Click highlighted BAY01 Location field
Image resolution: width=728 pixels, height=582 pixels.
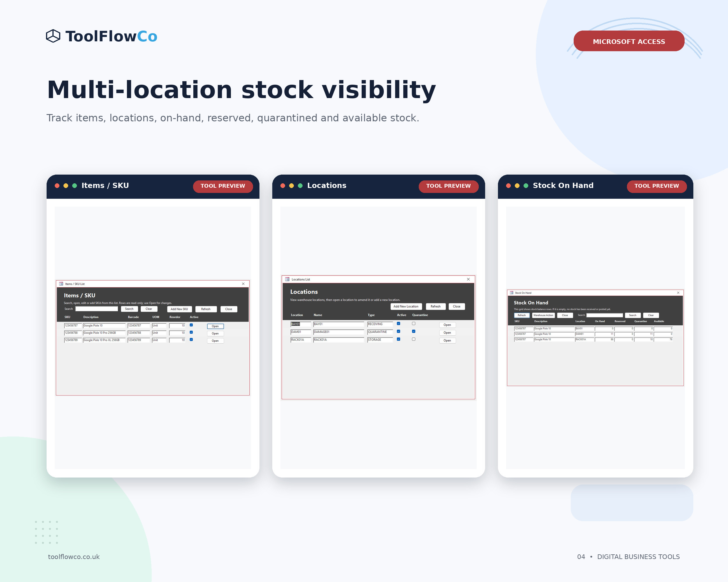(x=301, y=324)
